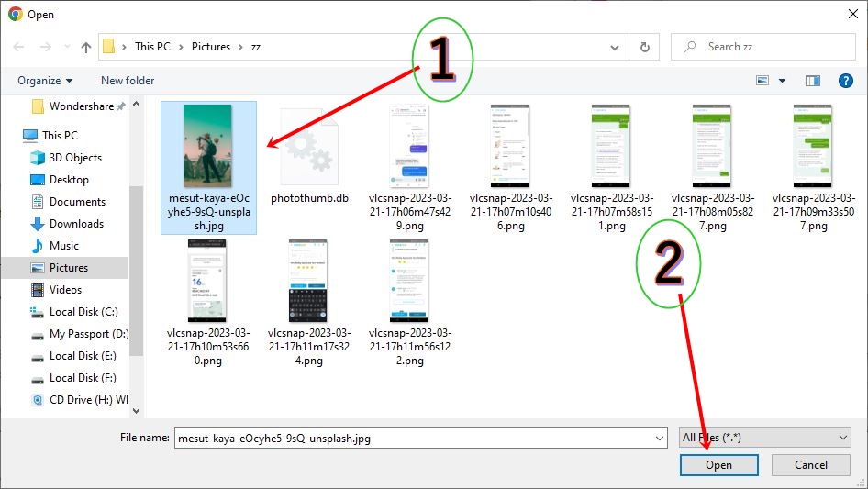Go up one folder level
The height and width of the screenshot is (489, 868).
[x=86, y=47]
